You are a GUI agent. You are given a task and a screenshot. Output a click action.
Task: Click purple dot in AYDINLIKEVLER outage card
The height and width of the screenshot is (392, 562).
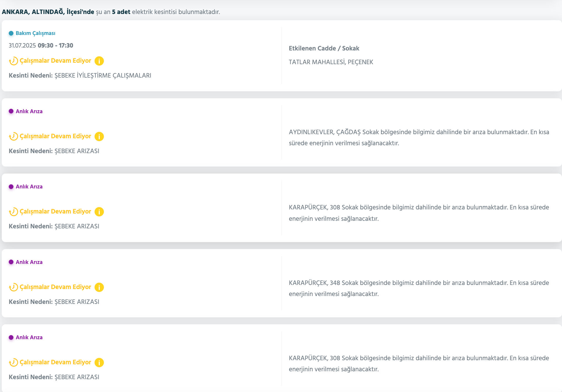pos(11,111)
